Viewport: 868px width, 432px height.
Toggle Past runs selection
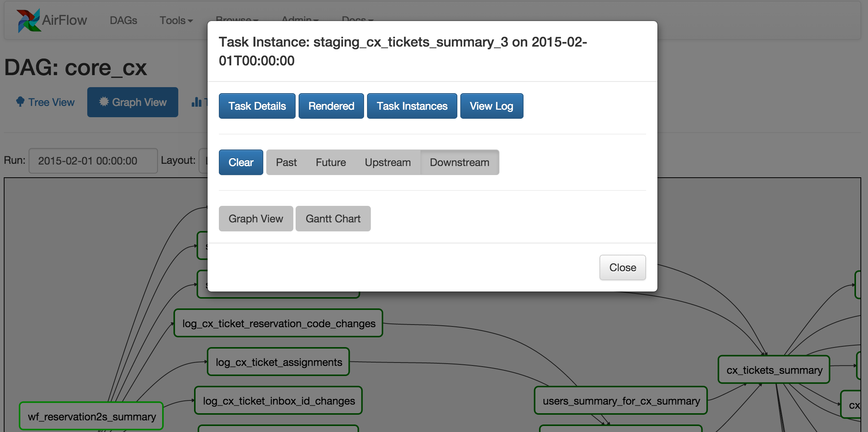click(x=286, y=163)
